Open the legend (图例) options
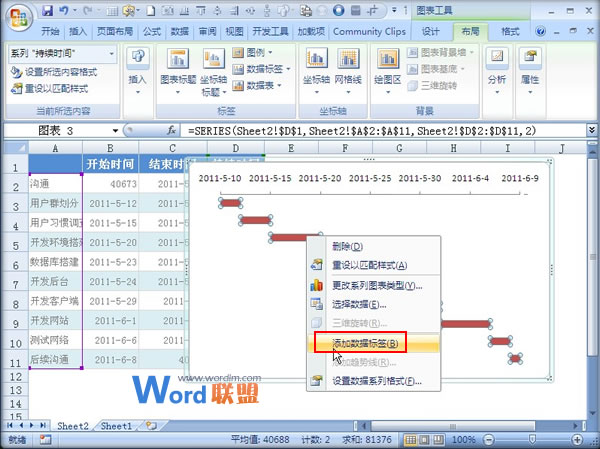Image resolution: width=600 pixels, height=449 pixels. pyautogui.click(x=253, y=52)
